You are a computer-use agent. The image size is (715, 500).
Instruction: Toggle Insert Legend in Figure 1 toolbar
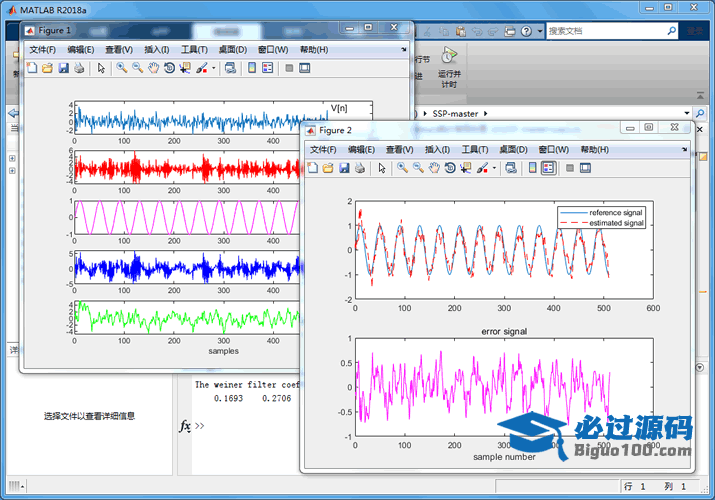point(268,68)
